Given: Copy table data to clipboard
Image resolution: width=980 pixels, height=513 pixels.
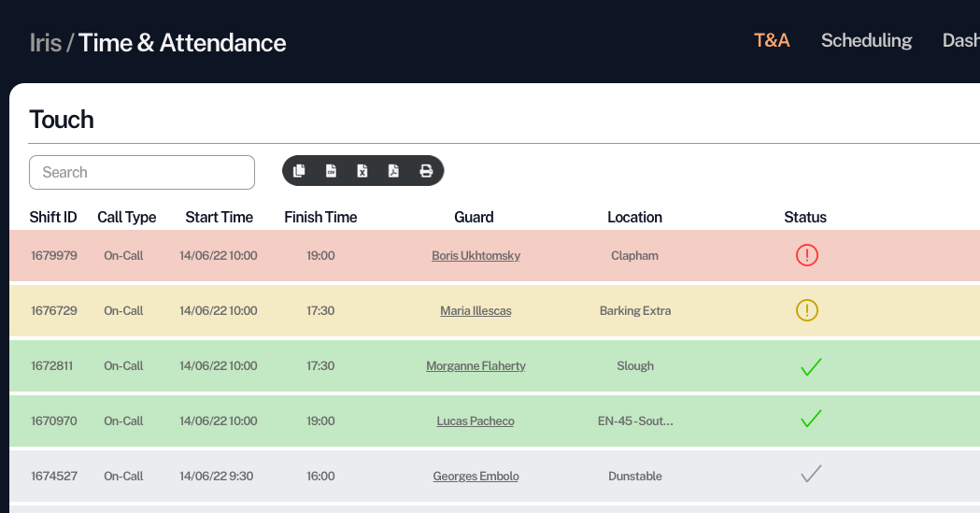Looking at the screenshot, I should [299, 171].
